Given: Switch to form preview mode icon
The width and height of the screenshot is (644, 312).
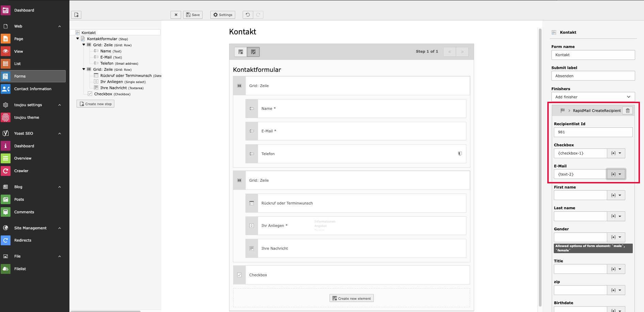Looking at the screenshot, I should [x=241, y=52].
